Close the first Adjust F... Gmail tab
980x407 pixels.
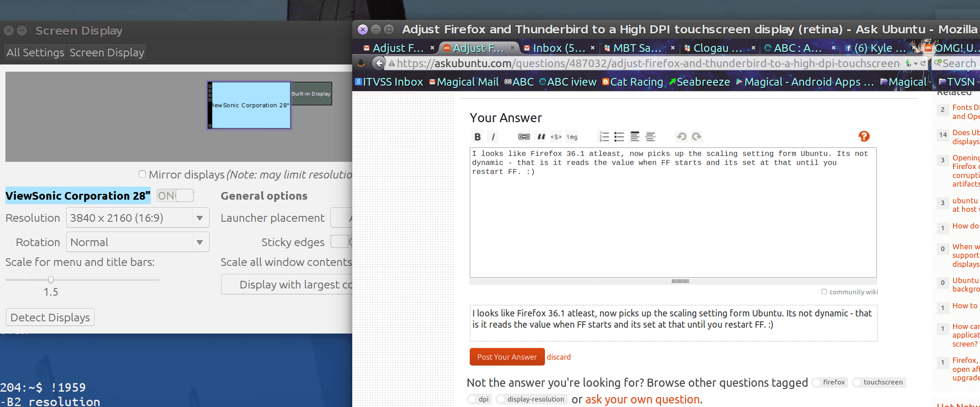pos(432,48)
